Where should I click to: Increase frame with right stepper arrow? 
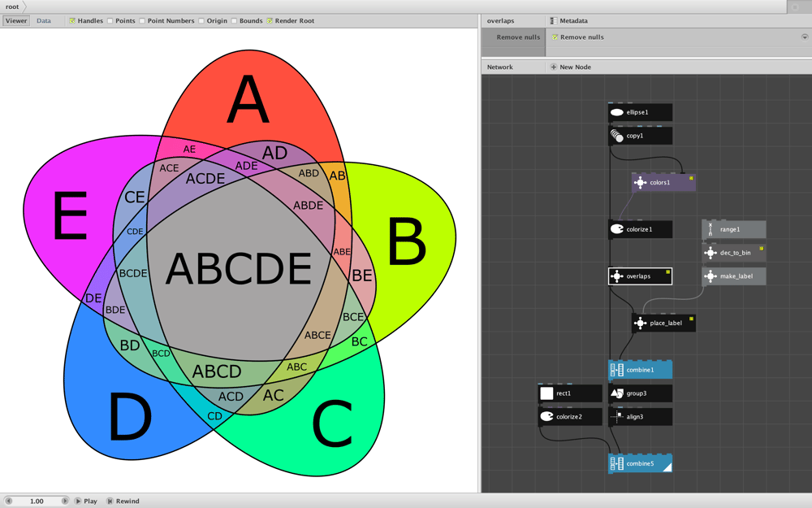[x=65, y=501]
